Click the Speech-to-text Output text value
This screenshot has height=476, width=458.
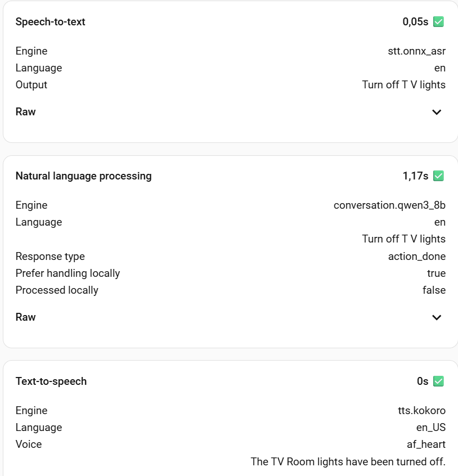point(403,85)
